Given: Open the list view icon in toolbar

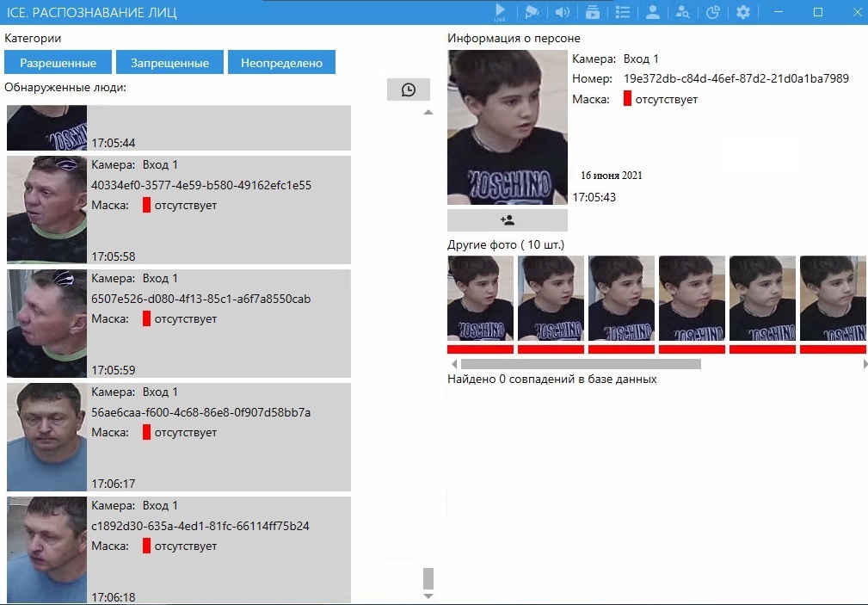Looking at the screenshot, I should [x=623, y=12].
